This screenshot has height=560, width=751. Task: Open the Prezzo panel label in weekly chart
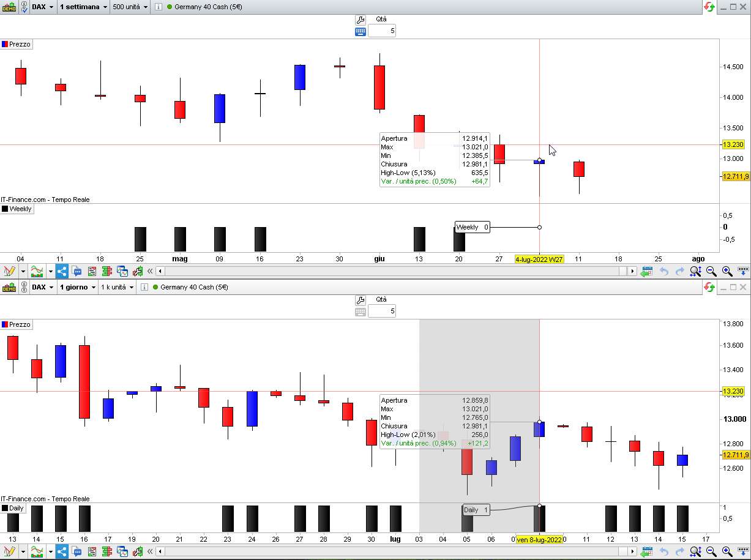tap(16, 44)
